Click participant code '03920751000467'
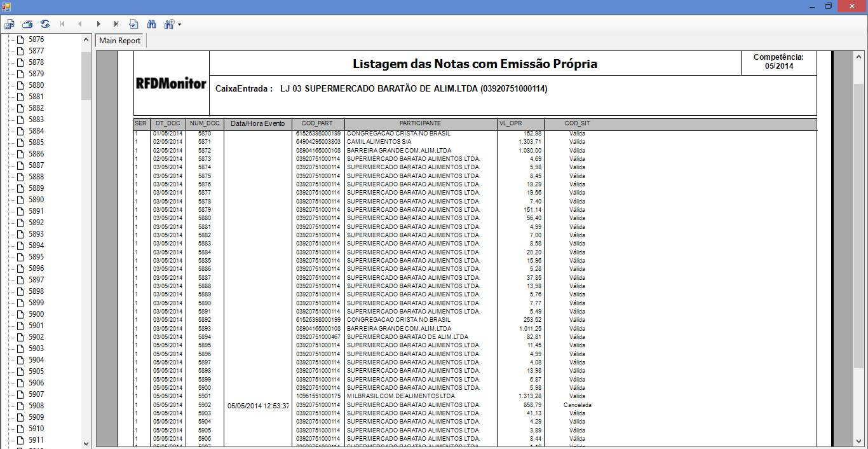 click(318, 337)
